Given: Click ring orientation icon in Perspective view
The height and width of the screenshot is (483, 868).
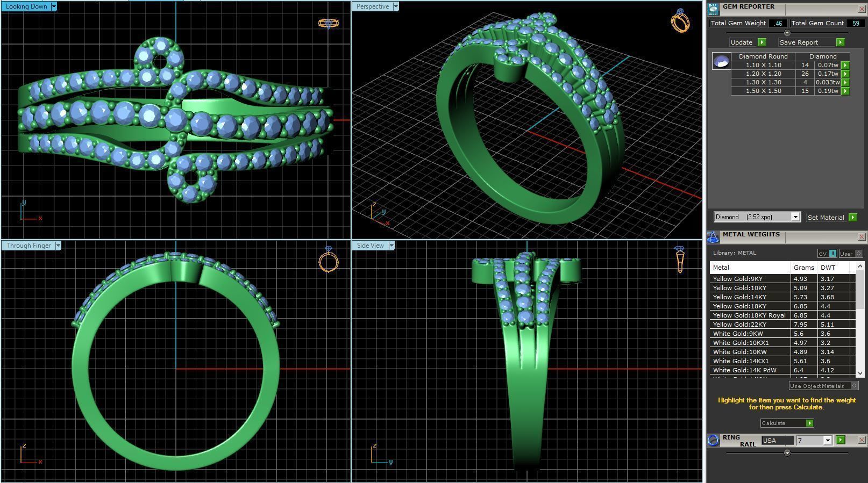Looking at the screenshot, I should 680,20.
